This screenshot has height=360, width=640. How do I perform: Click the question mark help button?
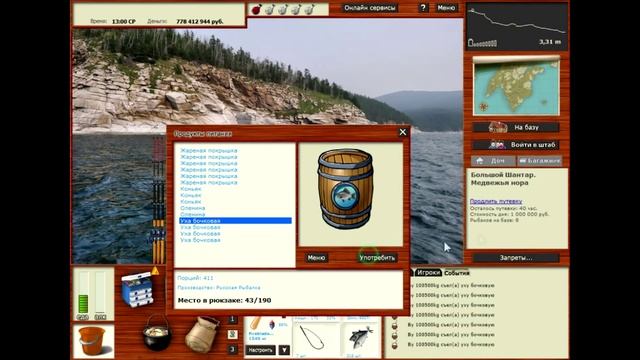423,8
